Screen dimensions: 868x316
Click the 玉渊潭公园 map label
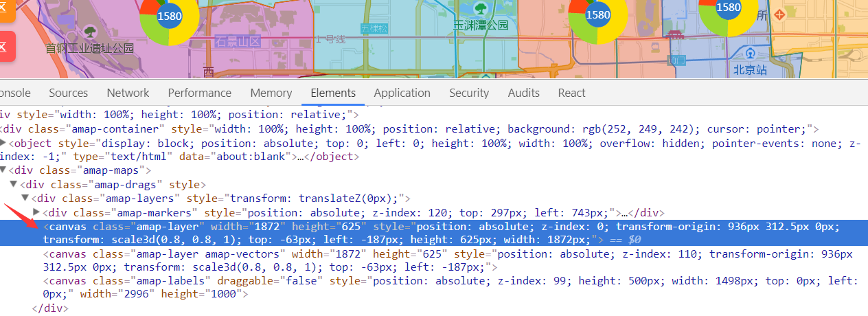[481, 25]
